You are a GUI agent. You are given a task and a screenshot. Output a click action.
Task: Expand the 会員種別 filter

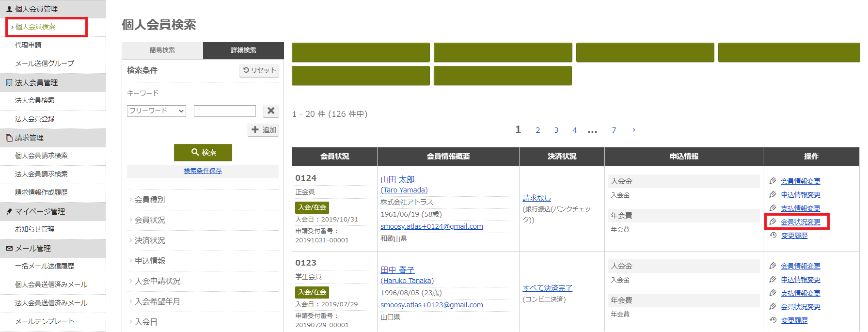coord(150,200)
